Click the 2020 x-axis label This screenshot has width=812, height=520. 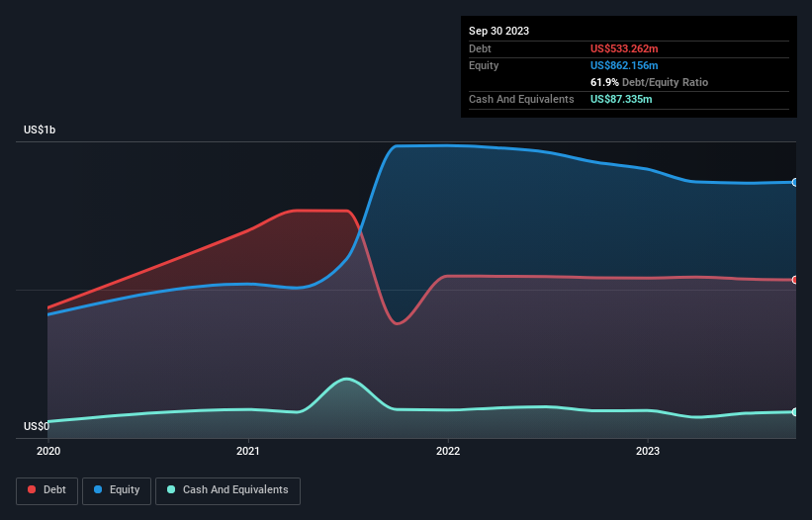coord(48,451)
